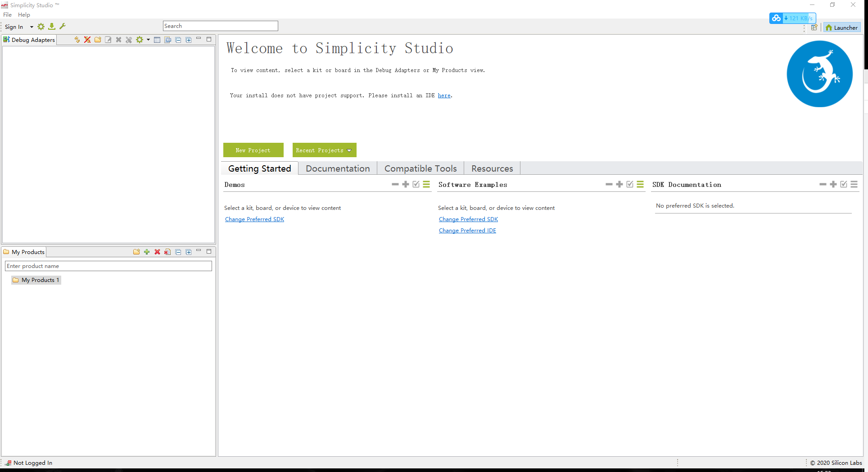Click the red X icon to remove a product
This screenshot has width=868, height=472.
(x=157, y=252)
